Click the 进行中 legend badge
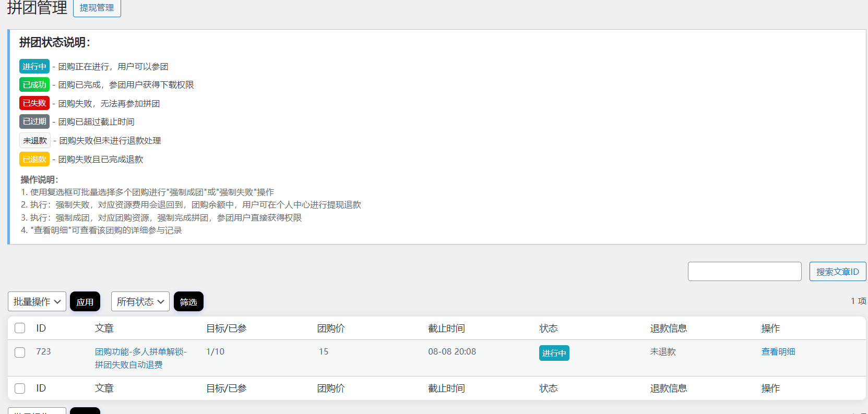This screenshot has height=414, width=868. click(x=34, y=66)
